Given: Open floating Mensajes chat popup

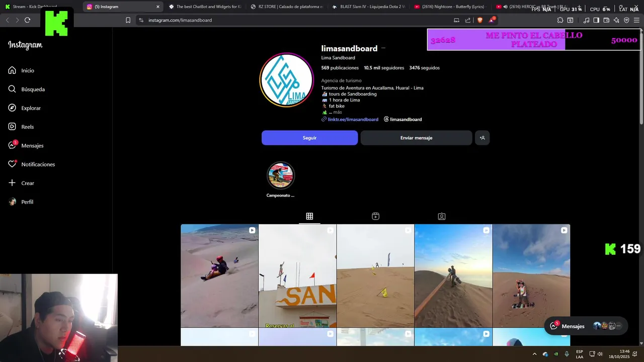Looking at the screenshot, I should click(x=586, y=326).
